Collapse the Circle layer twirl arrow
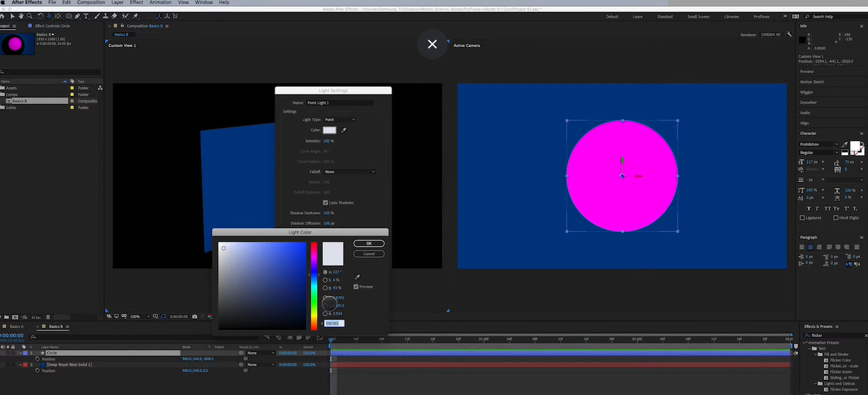Image resolution: width=868 pixels, height=395 pixels. [x=20, y=353]
